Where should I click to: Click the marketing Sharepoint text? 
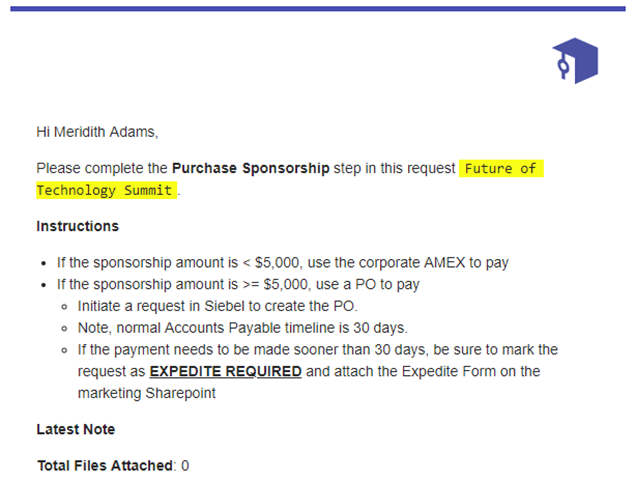pyautogui.click(x=147, y=393)
